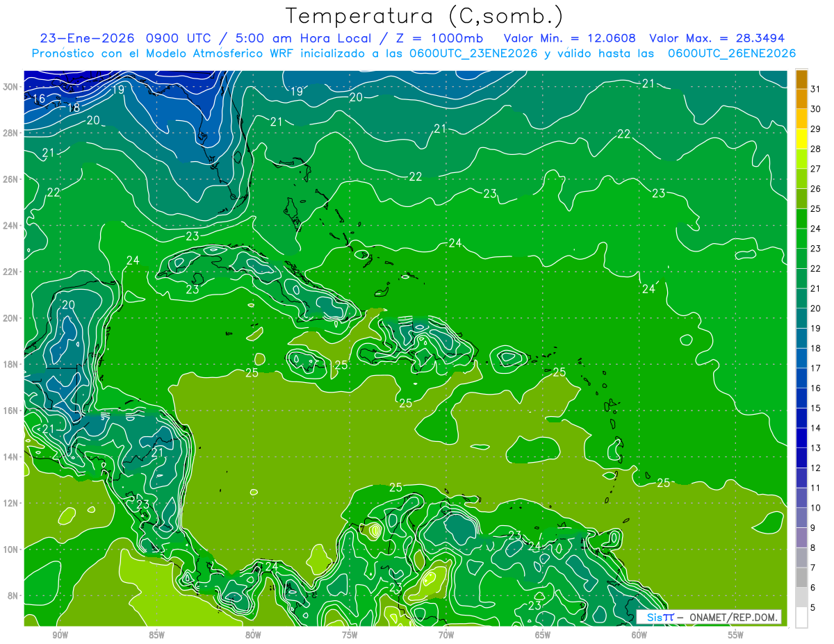This screenshot has height=644, width=834.
Task: Click the valid-until time '0600UTC_26ENE2026'
Action: click(731, 53)
